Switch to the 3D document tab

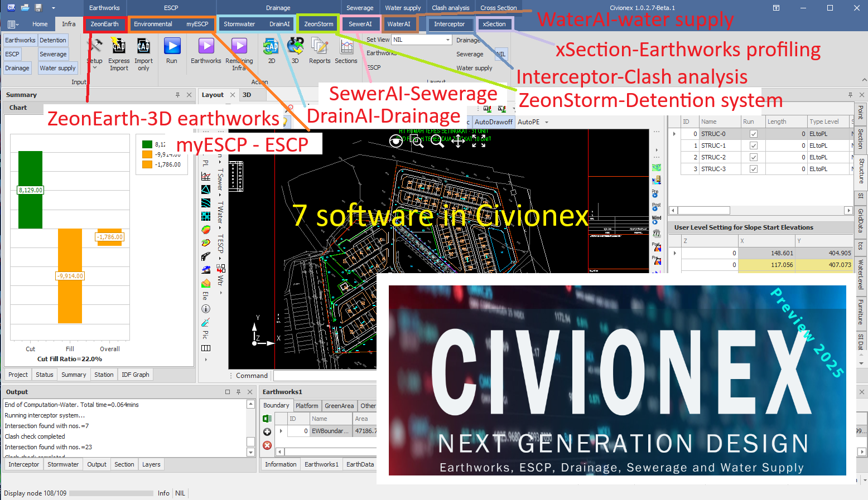click(247, 95)
